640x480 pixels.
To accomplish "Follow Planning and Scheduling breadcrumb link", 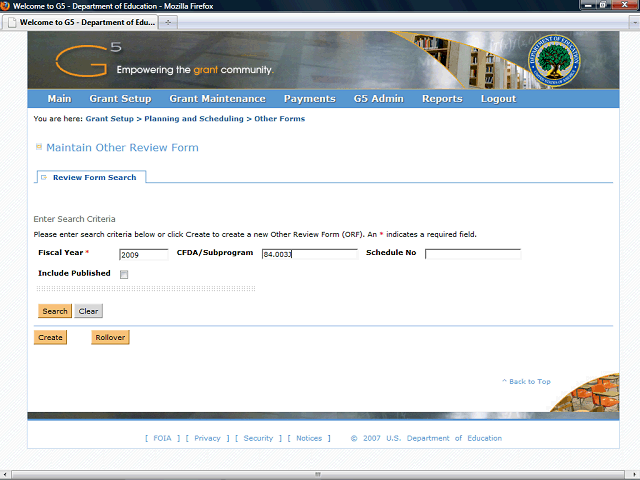I will click(x=194, y=119).
